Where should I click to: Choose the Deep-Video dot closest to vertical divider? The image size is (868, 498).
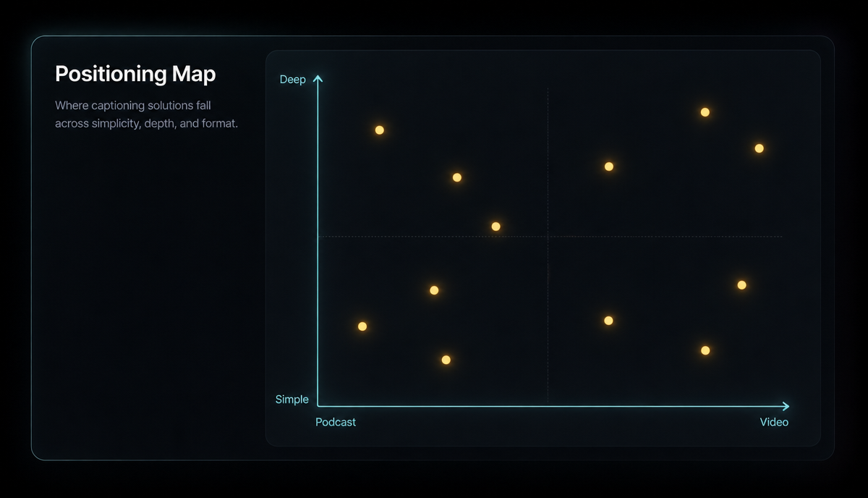pos(609,166)
